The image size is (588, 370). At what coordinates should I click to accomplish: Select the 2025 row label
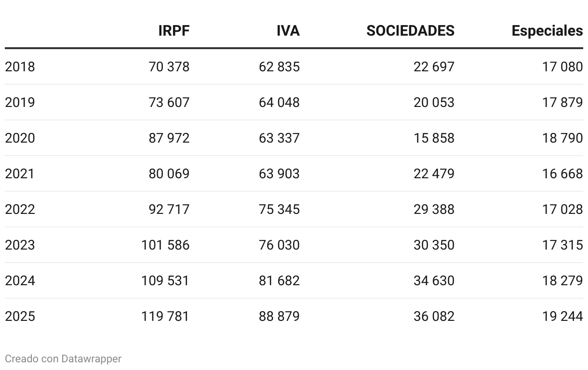point(20,316)
